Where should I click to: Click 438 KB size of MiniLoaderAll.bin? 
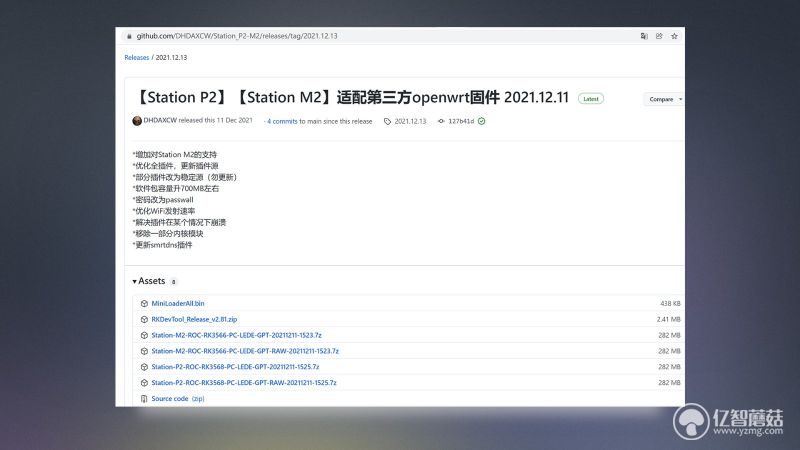pyautogui.click(x=670, y=304)
